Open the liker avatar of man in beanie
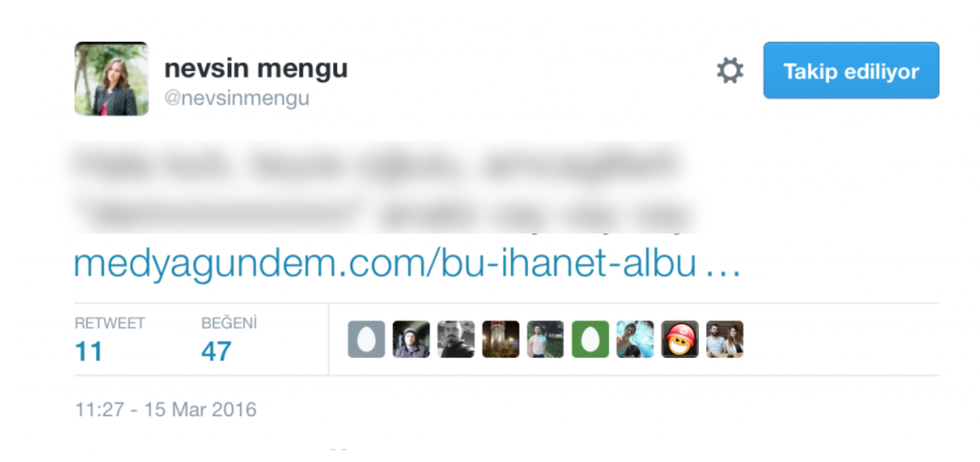The width and height of the screenshot is (980, 462). coord(411,339)
